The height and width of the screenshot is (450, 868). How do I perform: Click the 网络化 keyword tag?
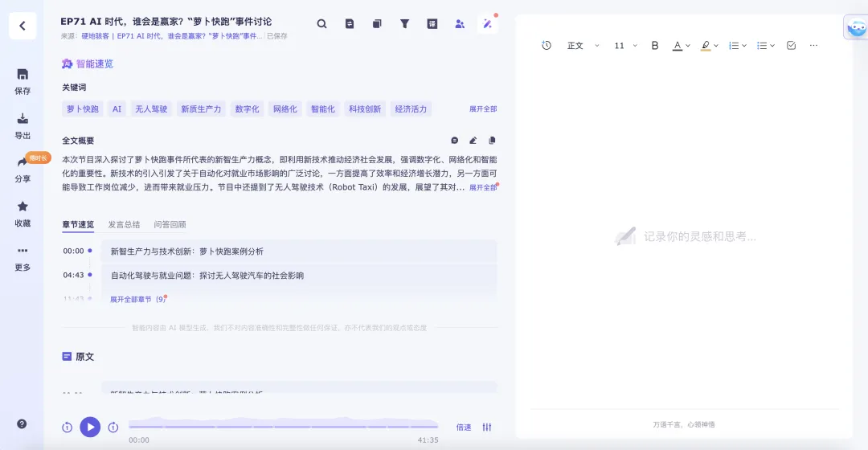(x=285, y=109)
